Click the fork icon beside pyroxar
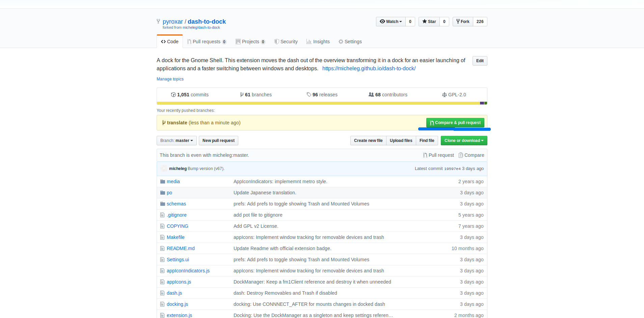The image size is (644, 318). (158, 21)
